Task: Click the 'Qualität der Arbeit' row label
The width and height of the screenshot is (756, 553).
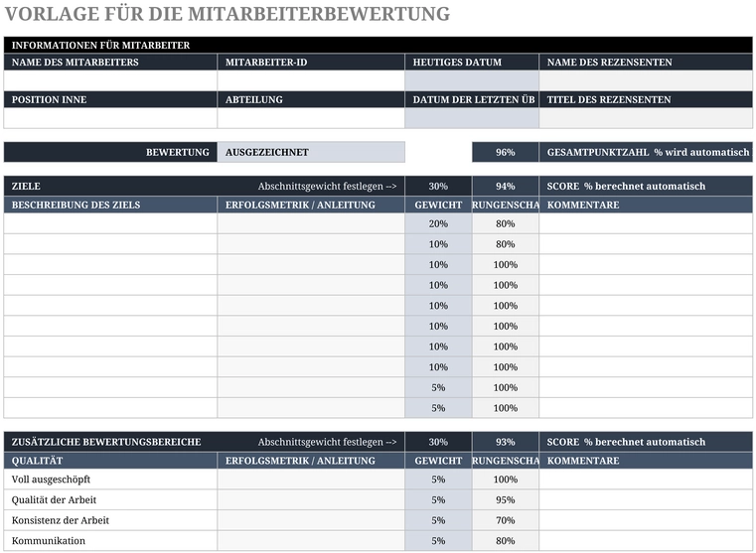Action: click(54, 500)
